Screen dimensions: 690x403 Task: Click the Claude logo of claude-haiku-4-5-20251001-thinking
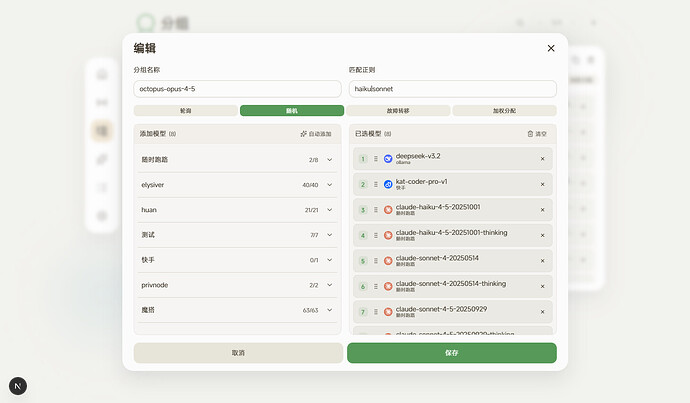[x=388, y=235]
